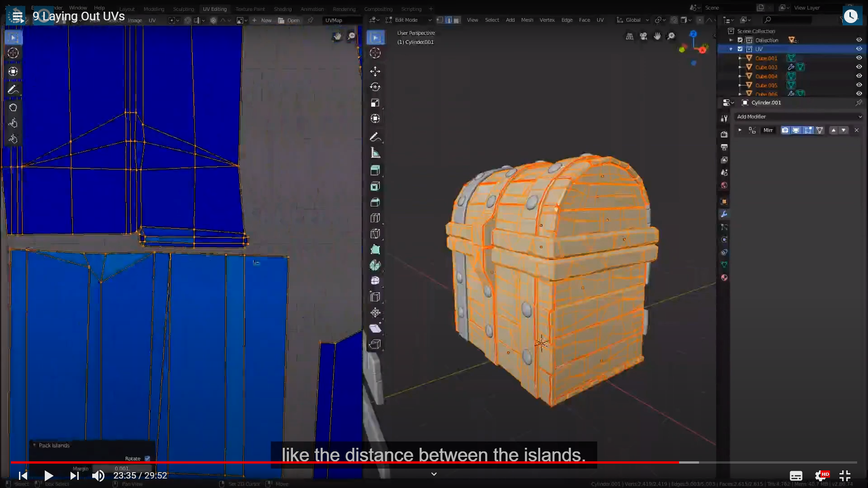Hide Cube.001 with its eye icon
This screenshot has height=488, width=868.
pyautogui.click(x=859, y=58)
